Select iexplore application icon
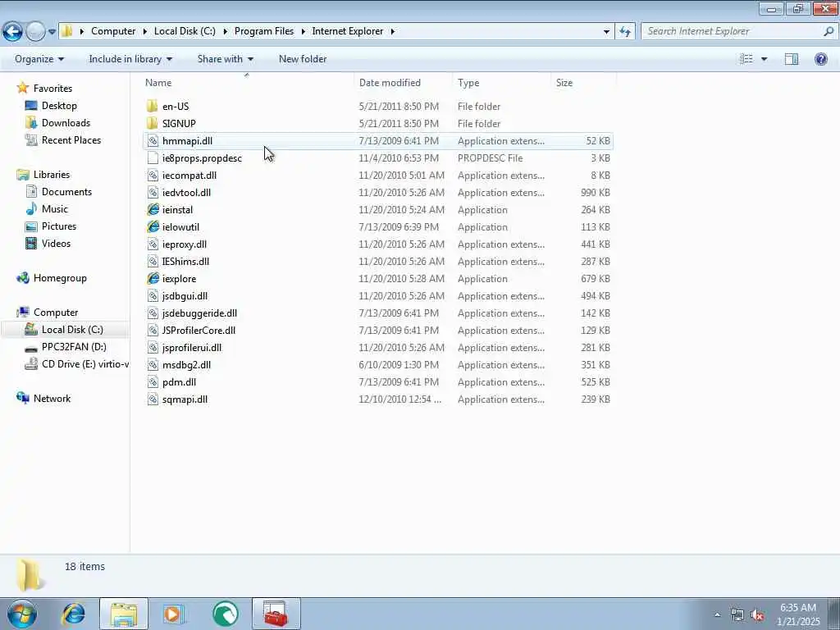The image size is (840, 630). tap(153, 279)
